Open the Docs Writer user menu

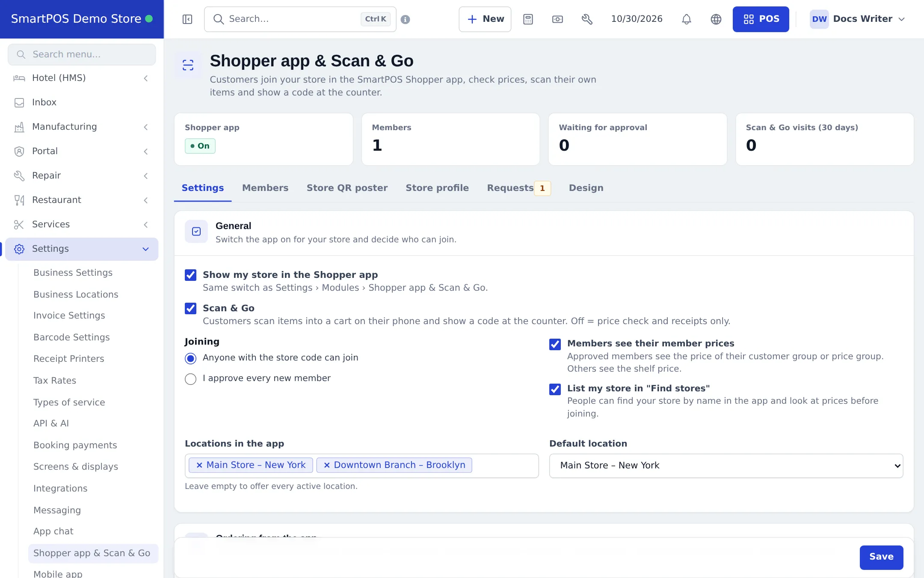click(858, 19)
